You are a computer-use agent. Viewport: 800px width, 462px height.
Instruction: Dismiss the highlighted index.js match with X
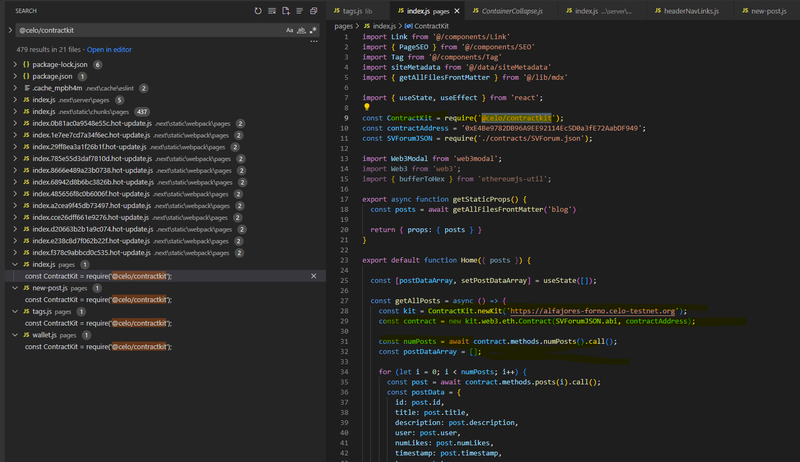pyautogui.click(x=314, y=276)
